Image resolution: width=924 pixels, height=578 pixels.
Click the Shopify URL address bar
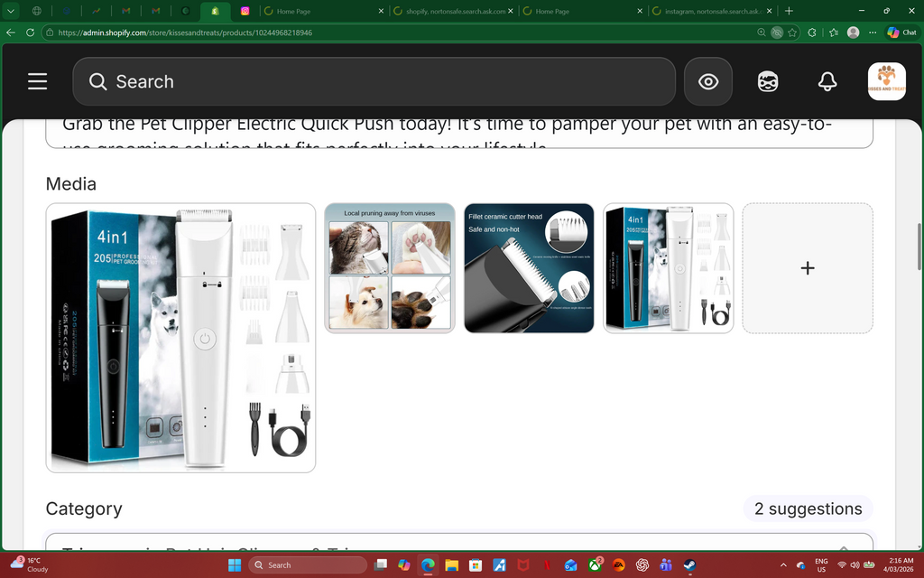coord(401,33)
